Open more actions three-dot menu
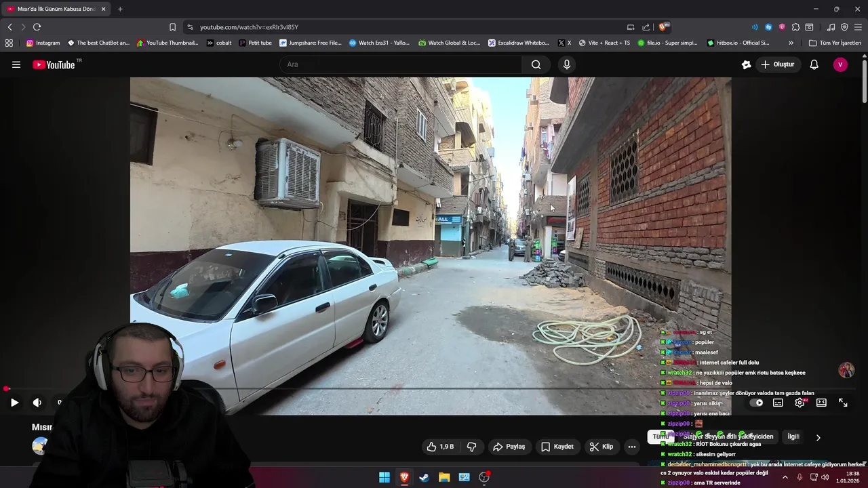This screenshot has height=488, width=868. pyautogui.click(x=632, y=447)
